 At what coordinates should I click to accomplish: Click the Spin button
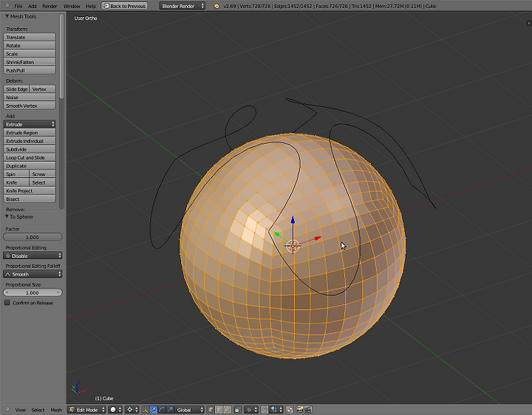(x=16, y=174)
